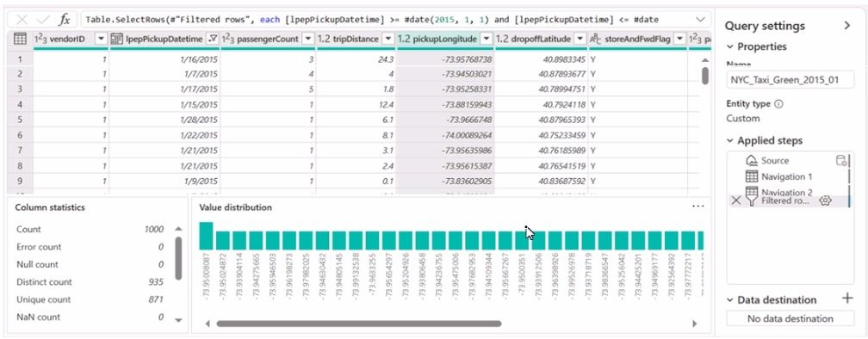868x339 pixels.
Task: Select the Navigation 1 step
Action: click(788, 176)
